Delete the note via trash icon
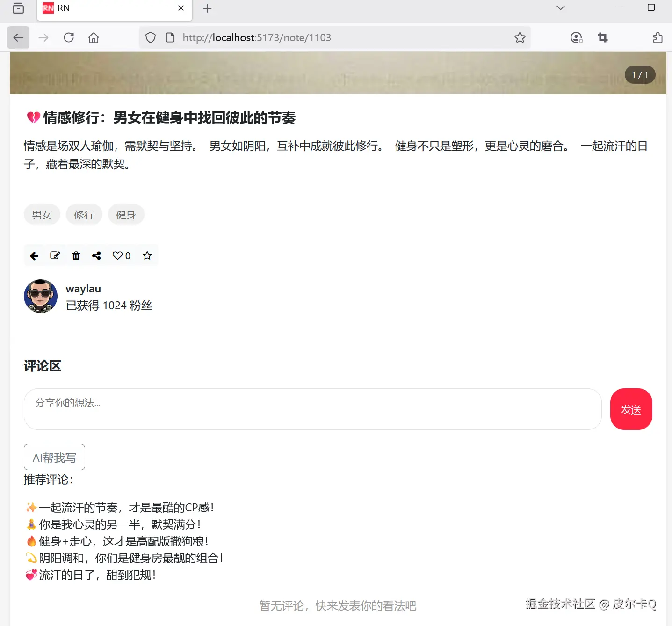 tap(76, 255)
